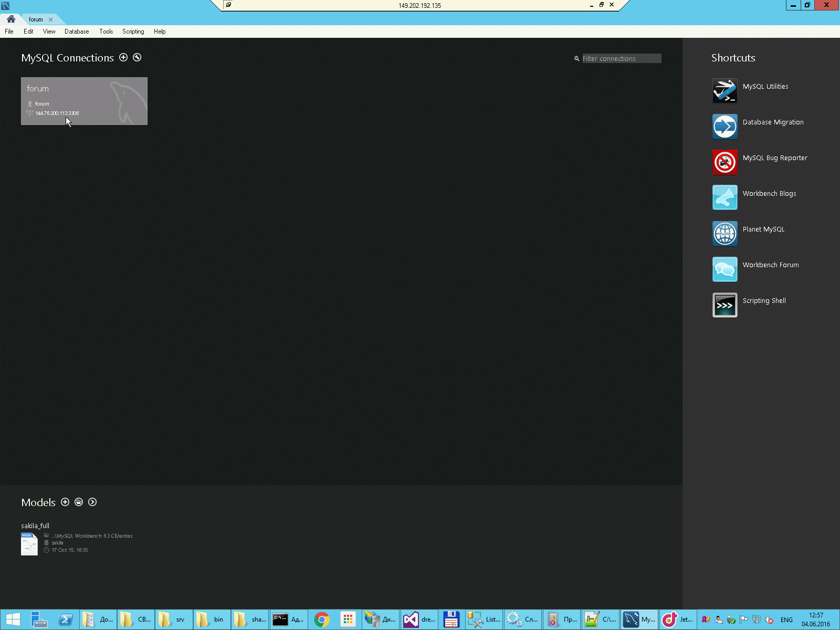The image size is (840, 630).
Task: Go to the Home tab
Action: 10,19
